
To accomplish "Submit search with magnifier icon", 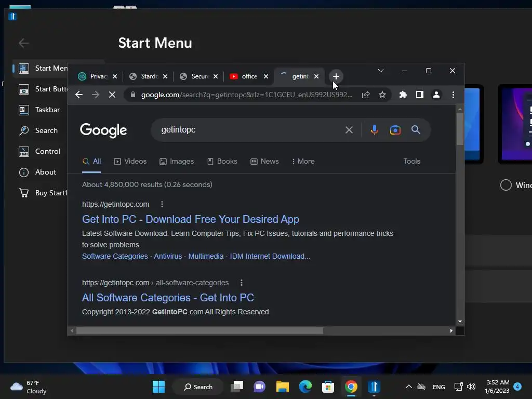I will 416,129.
